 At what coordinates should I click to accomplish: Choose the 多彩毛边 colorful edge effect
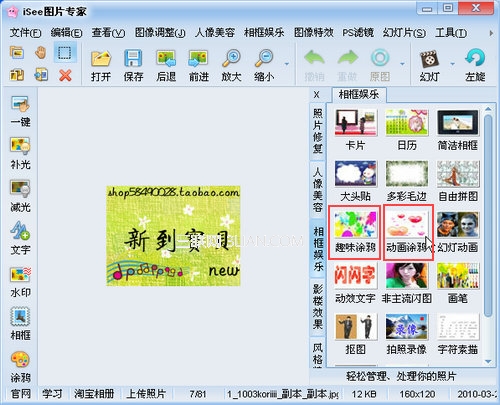tap(407, 181)
